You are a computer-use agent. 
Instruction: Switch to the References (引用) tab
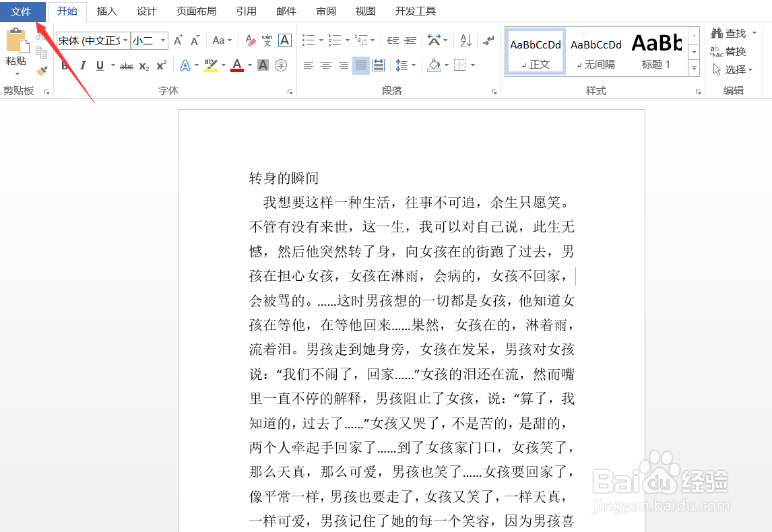coord(246,11)
